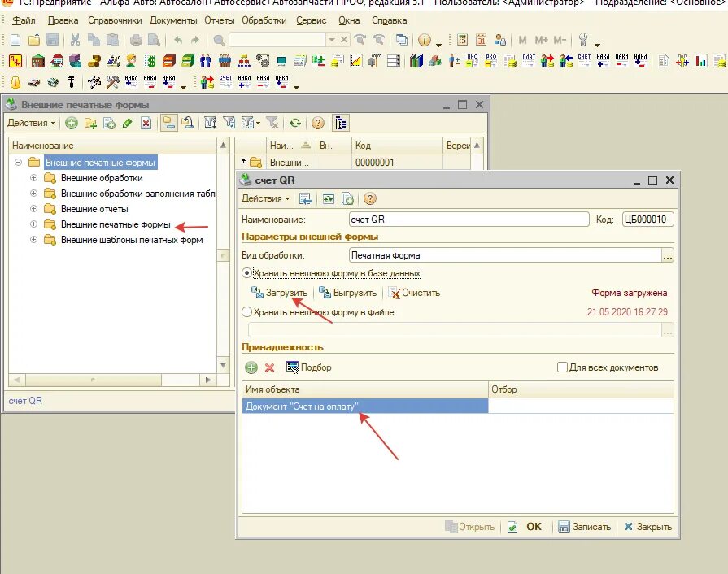Open Действия dropdown in Внешние печатные формы
This screenshot has height=574, width=728.
click(x=31, y=123)
